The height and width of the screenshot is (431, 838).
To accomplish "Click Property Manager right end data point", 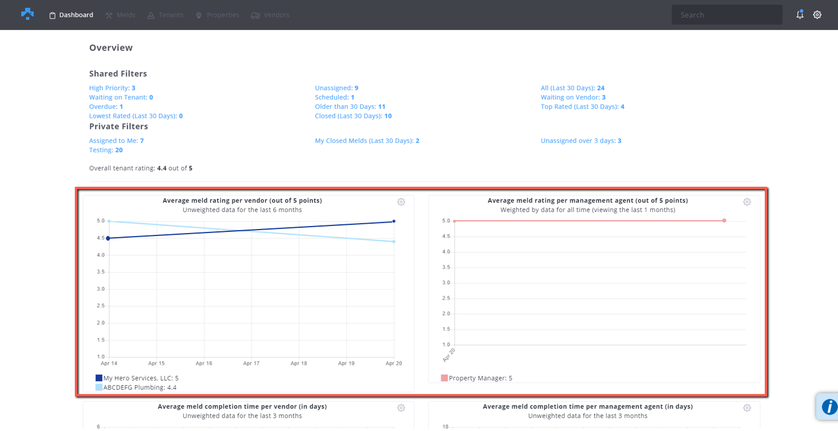I will pos(724,220).
